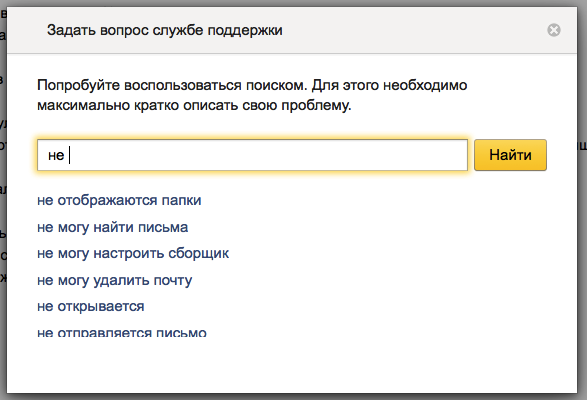Pick suggestion 'не могу настроить сборщик'
The width and height of the screenshot is (587, 400).
pos(133,254)
